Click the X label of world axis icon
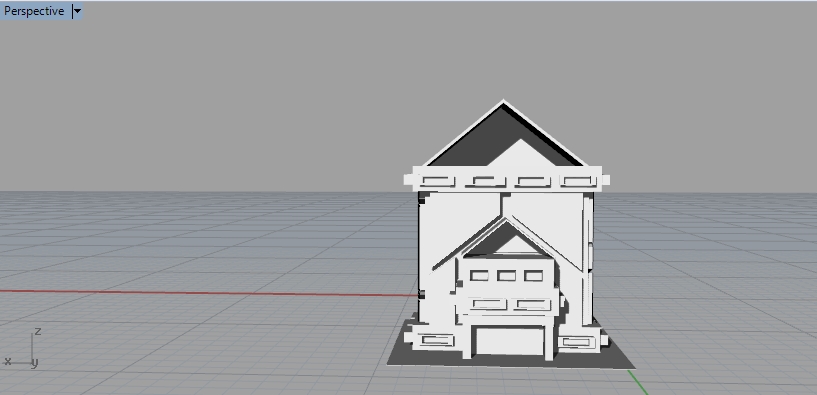 7,361
